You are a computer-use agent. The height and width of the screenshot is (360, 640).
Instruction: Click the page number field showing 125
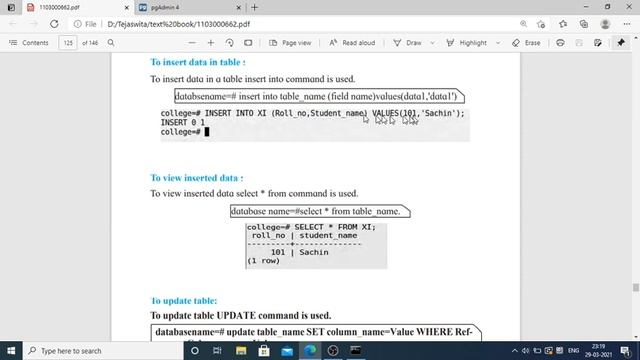pos(68,42)
